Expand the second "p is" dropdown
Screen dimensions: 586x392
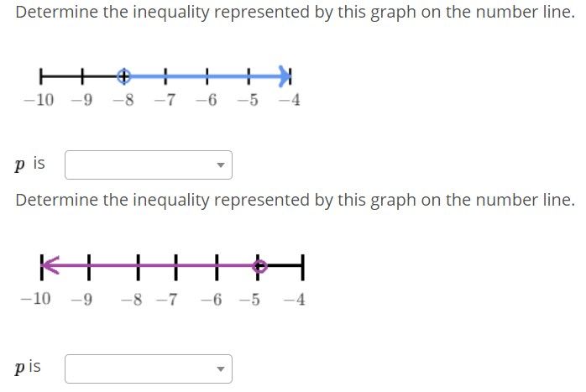(149, 368)
